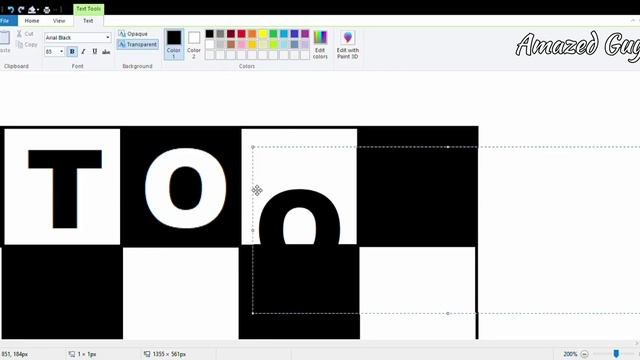Pick the turquoise color swatch
Viewport: 640px width, 360px height.
tap(284, 34)
